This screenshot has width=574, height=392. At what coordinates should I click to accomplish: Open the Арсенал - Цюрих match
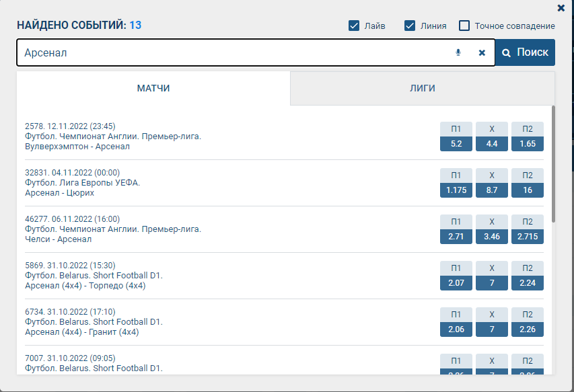[x=59, y=192]
